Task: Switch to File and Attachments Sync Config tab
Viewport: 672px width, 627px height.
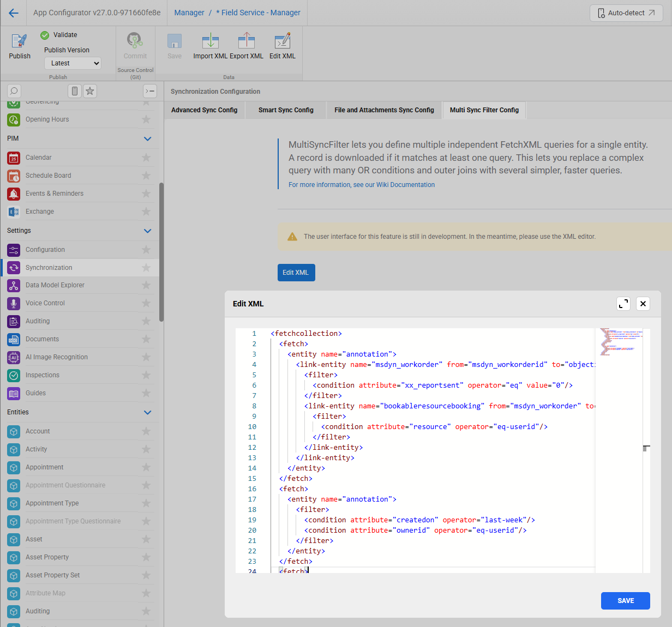Action: pos(384,110)
